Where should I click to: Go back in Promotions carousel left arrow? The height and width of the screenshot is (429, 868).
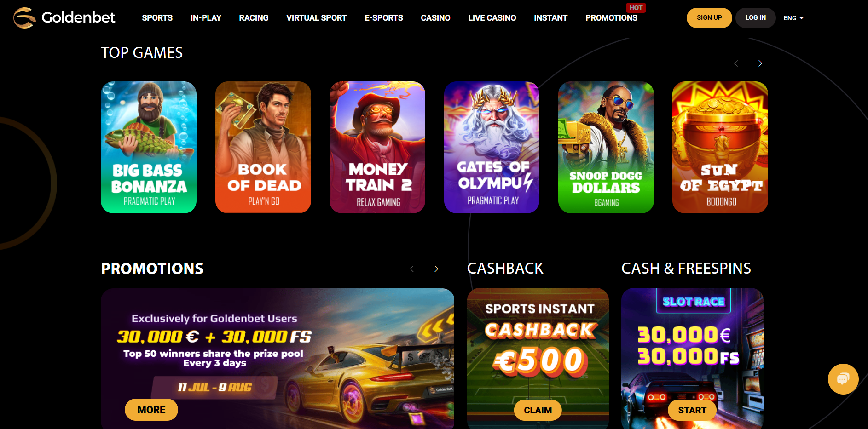click(412, 269)
